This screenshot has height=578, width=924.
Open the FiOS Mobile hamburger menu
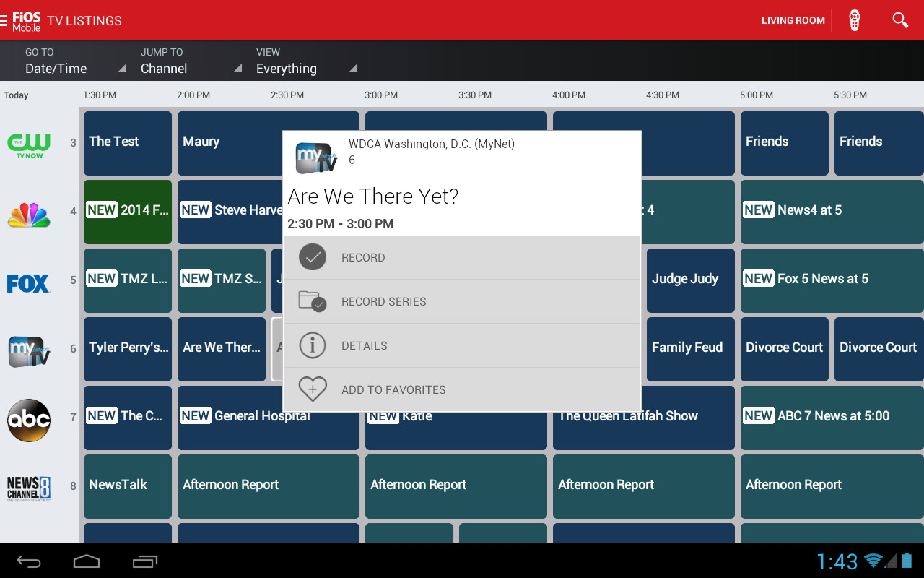pyautogui.click(x=5, y=20)
